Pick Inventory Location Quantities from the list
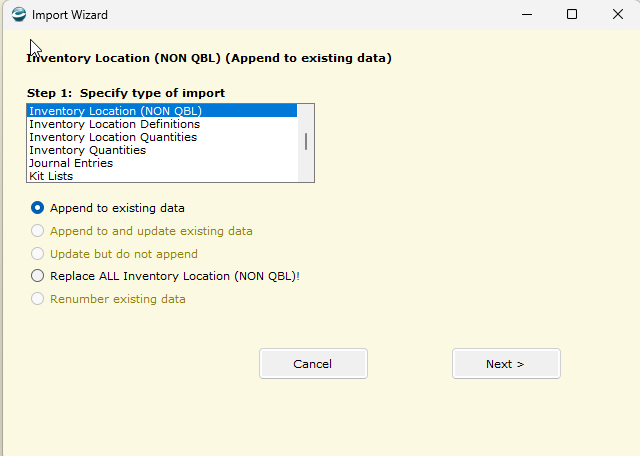 (x=162, y=137)
